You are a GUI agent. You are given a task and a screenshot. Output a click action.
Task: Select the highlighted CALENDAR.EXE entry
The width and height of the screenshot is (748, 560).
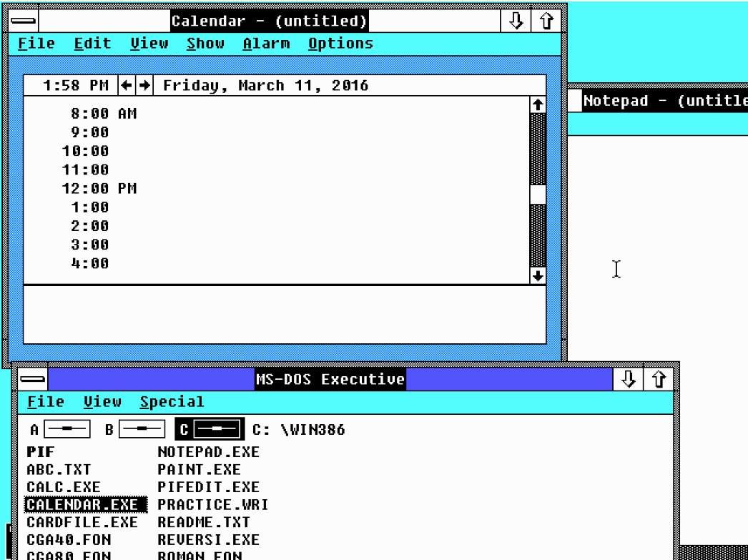86,504
